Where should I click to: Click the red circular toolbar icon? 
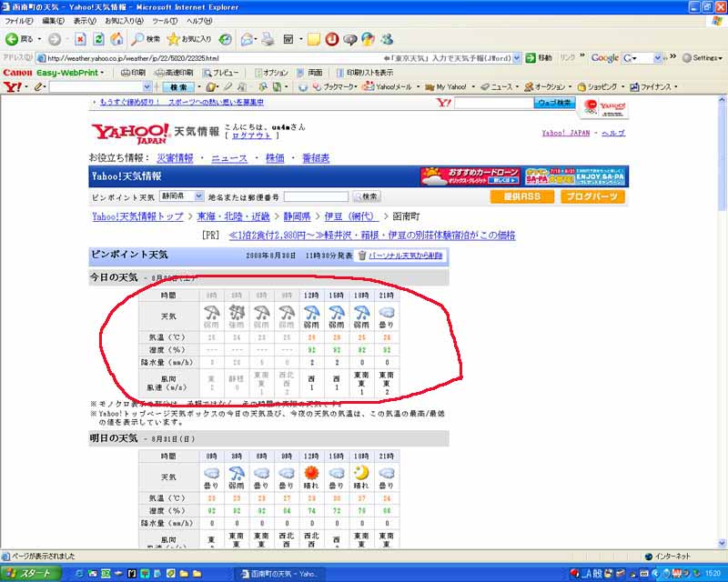pos(331,39)
